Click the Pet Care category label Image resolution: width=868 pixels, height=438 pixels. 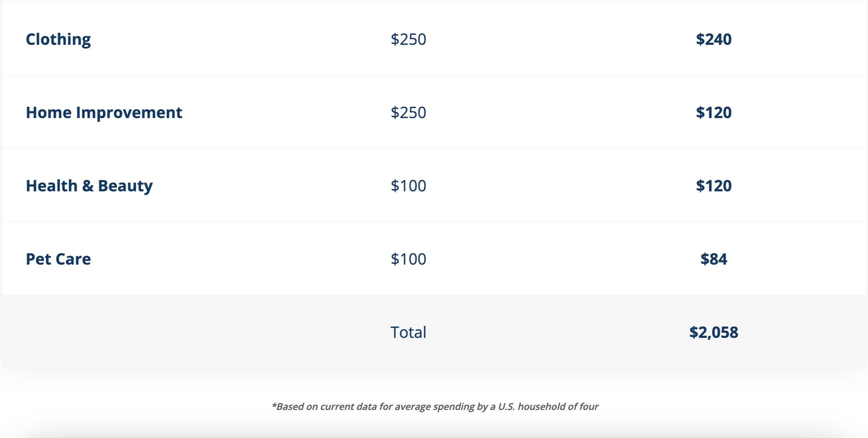click(58, 259)
